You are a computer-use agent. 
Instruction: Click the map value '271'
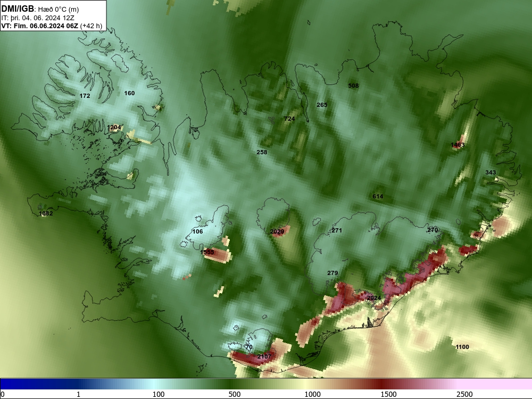pyautogui.click(x=337, y=231)
